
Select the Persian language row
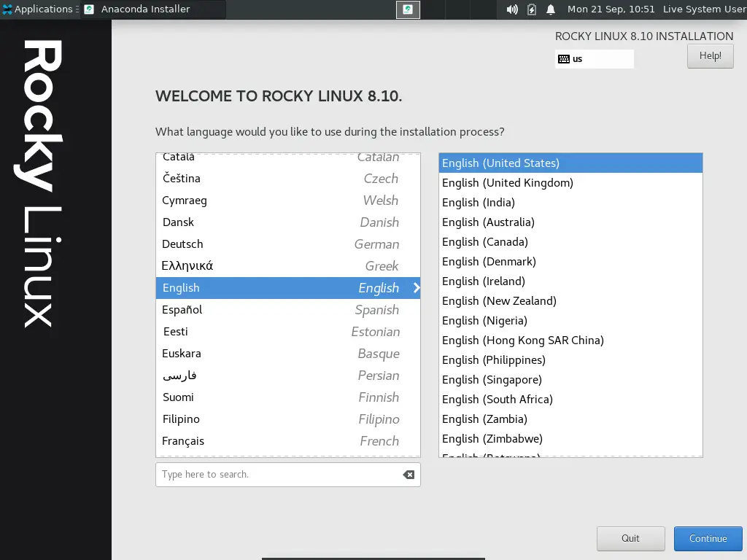pyautogui.click(x=287, y=376)
